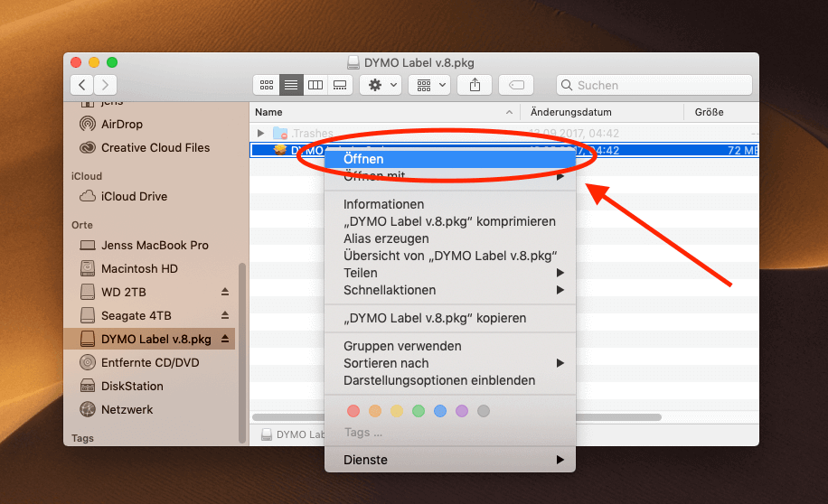
Task: Choose DYMO Label v.8.pkg kopieren
Action: pyautogui.click(x=450, y=318)
